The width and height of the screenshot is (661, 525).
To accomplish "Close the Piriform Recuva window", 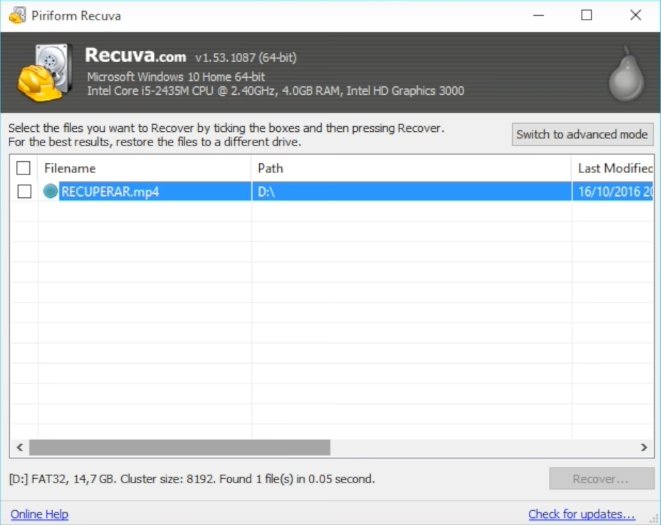I will click(635, 16).
